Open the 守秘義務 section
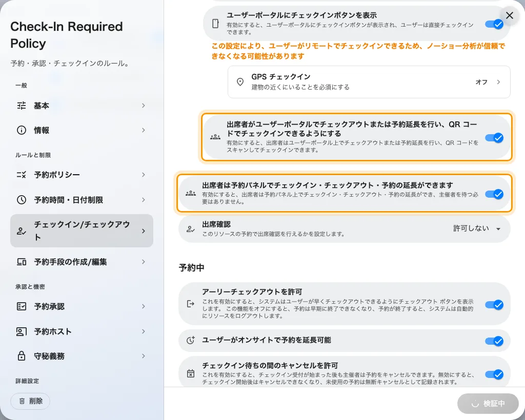Screen dimensions: 525x420 [x=82, y=356]
